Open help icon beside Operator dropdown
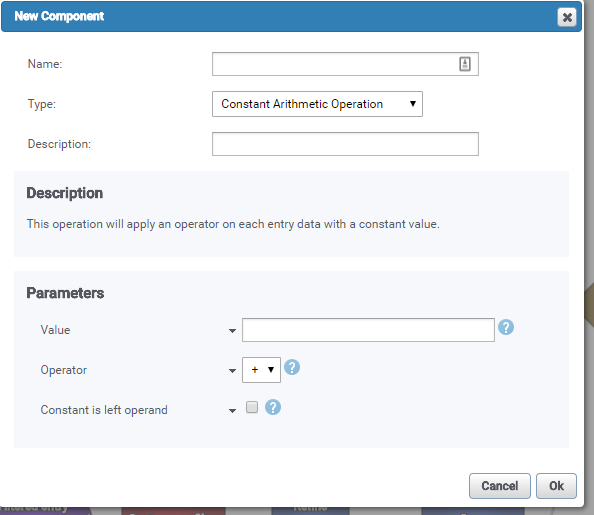 pyautogui.click(x=292, y=367)
